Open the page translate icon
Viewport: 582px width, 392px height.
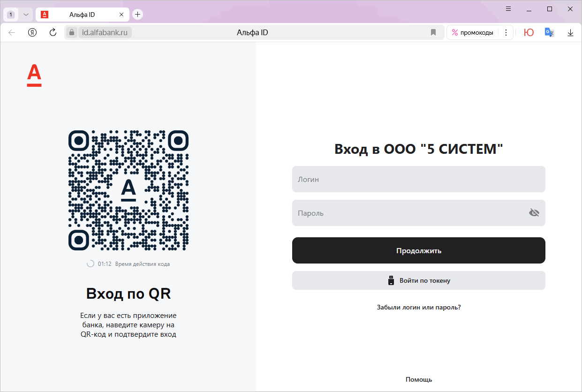(x=549, y=32)
